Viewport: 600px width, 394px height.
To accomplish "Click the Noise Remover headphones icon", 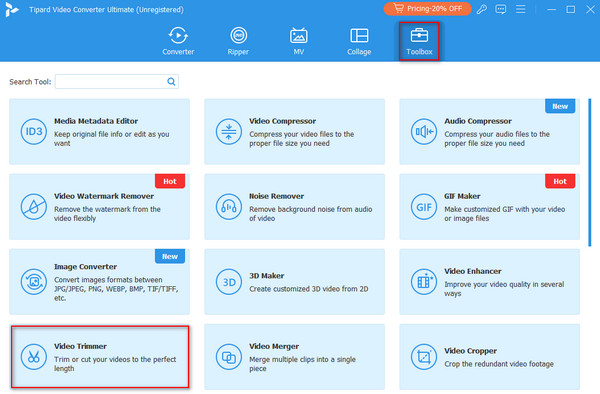I will (x=229, y=207).
